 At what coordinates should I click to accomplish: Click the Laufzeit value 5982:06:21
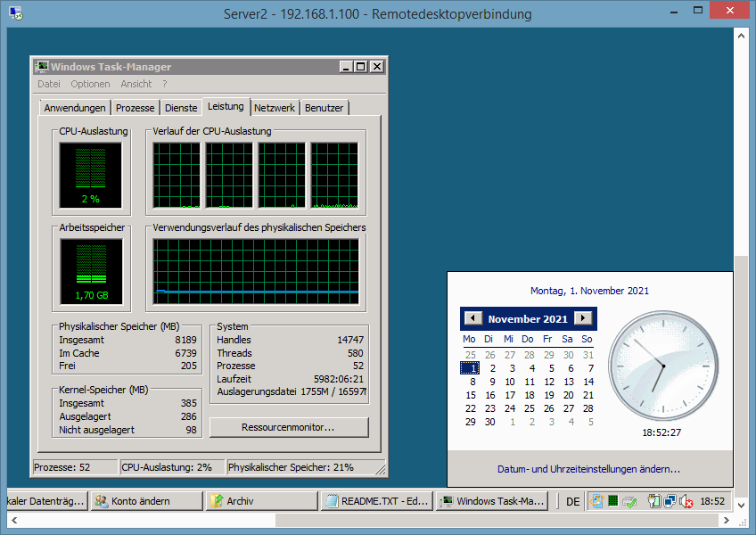(339, 379)
